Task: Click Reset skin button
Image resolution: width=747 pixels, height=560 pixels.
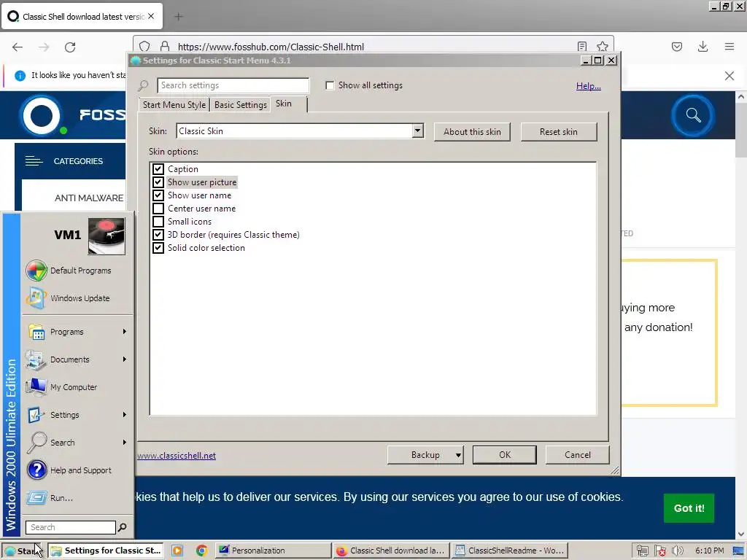Action: pos(558,132)
